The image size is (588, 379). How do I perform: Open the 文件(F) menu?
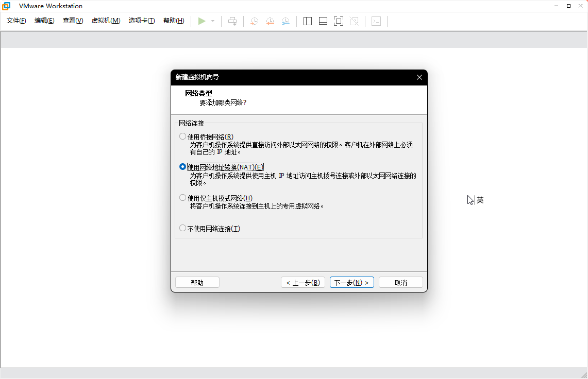click(16, 21)
